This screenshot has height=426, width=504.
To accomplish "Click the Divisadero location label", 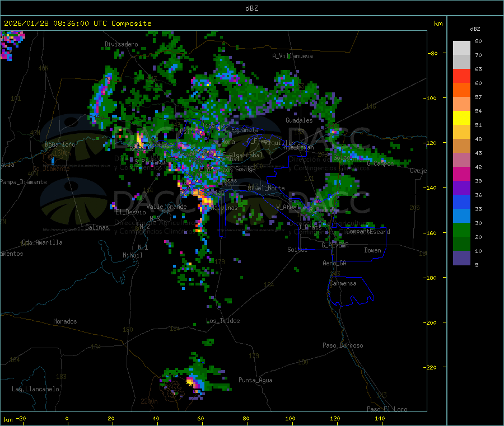I will coord(121,44).
